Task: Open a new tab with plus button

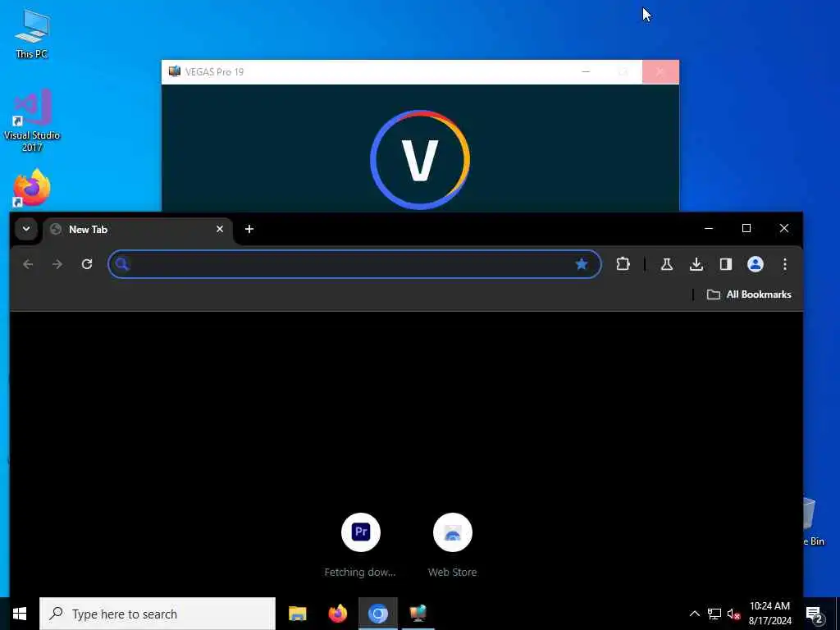Action: 249,230
